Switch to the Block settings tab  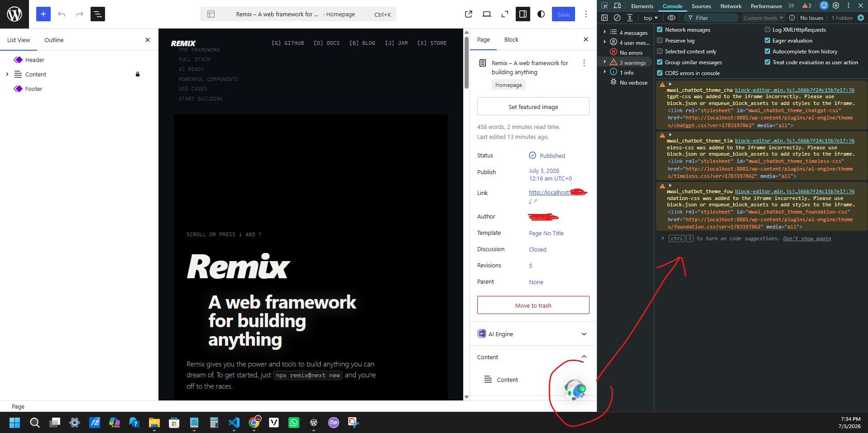click(x=511, y=39)
